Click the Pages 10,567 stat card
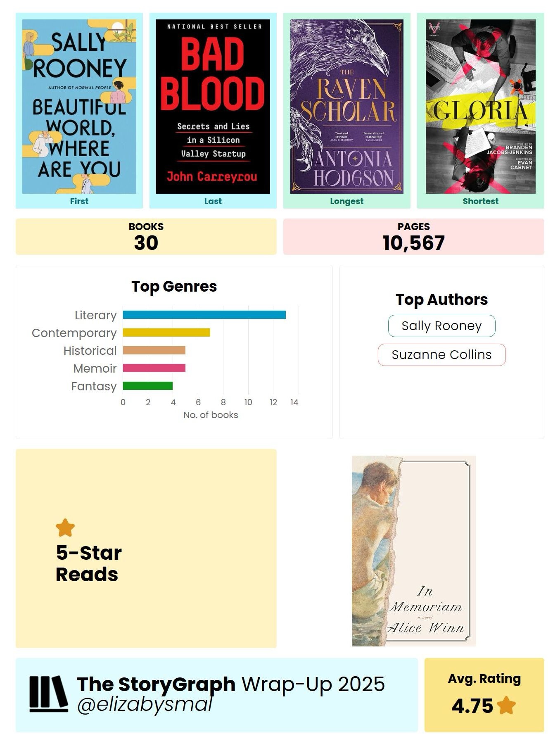The image size is (560, 746). [x=413, y=237]
